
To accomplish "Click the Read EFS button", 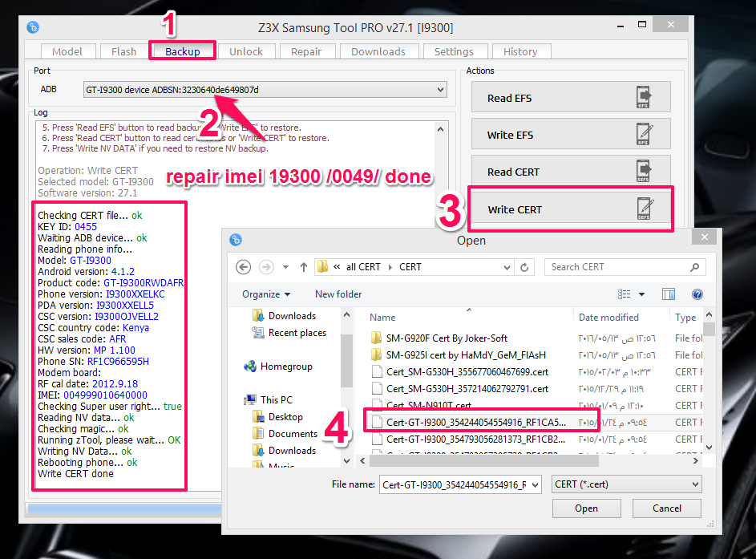I will (571, 98).
